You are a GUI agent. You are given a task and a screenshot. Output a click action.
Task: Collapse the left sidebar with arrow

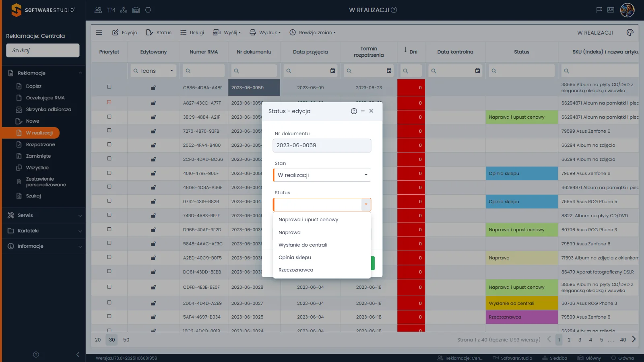[78, 354]
